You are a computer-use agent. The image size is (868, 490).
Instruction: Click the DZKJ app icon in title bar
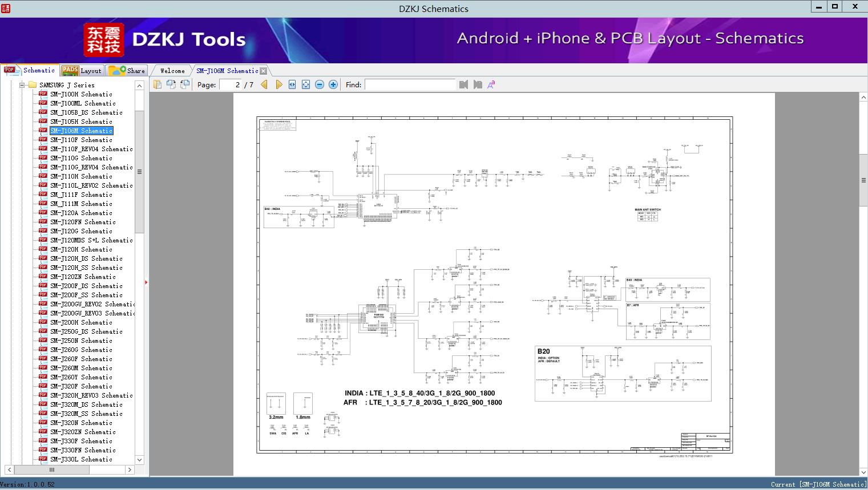click(x=5, y=8)
